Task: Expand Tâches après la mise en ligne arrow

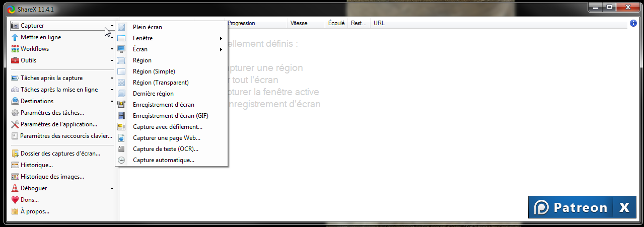Action: point(112,90)
